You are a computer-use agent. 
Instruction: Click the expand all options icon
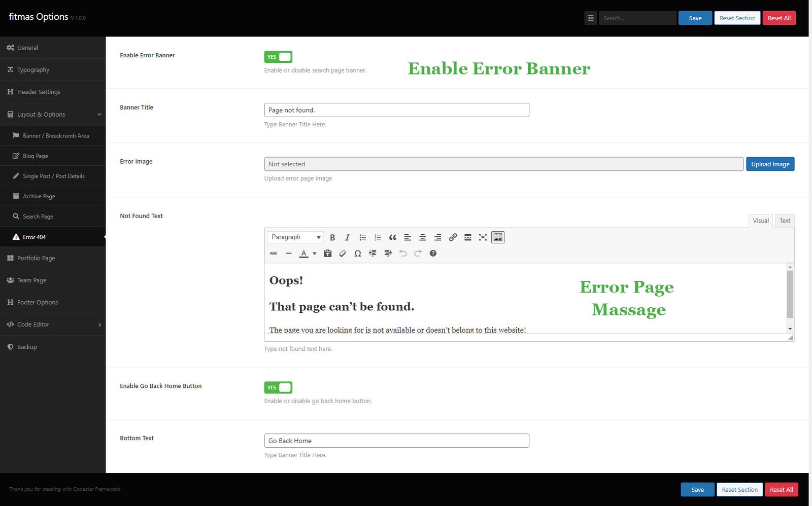591,18
